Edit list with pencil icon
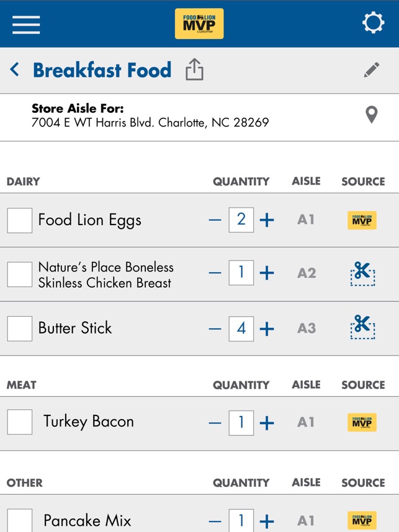Viewport: 399px width, 532px height. click(x=372, y=70)
